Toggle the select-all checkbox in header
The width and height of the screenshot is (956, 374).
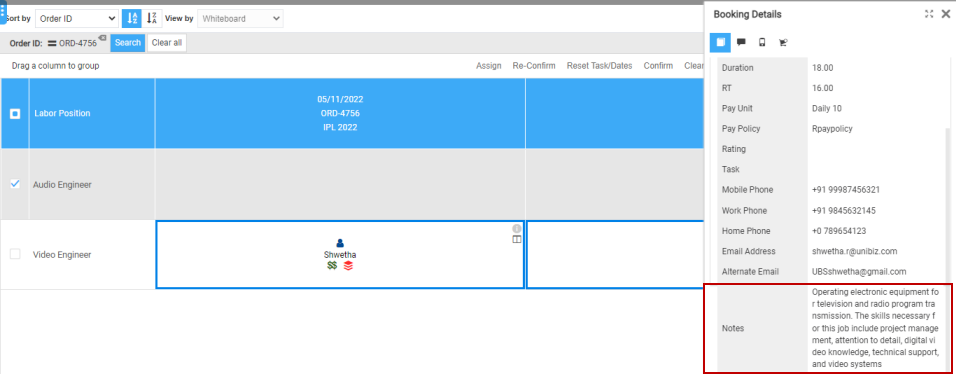coord(15,113)
